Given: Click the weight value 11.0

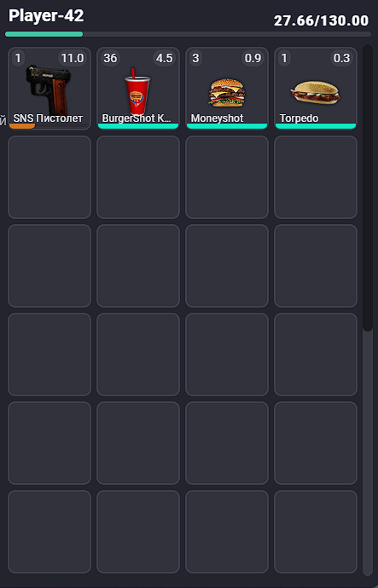Looking at the screenshot, I should click(73, 58).
